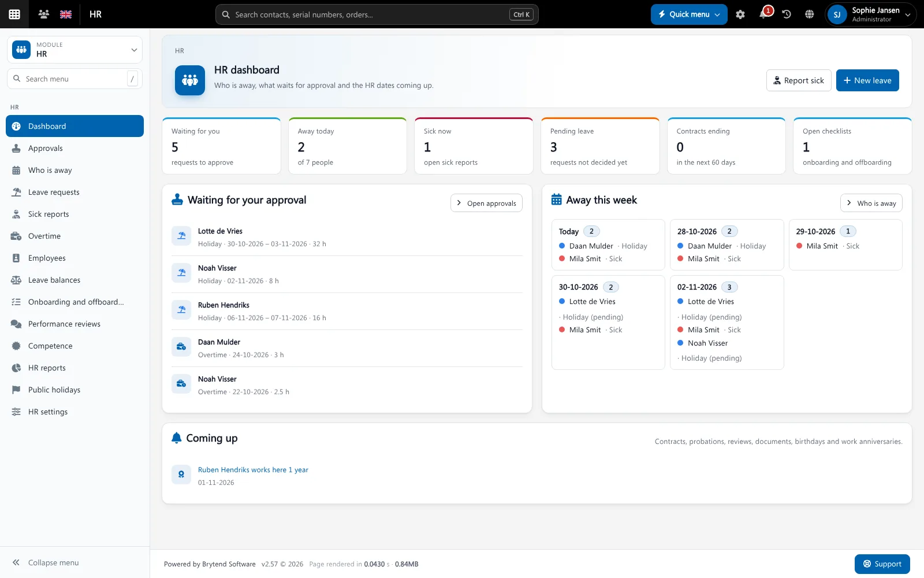Click the New leave button
The height and width of the screenshot is (578, 924).
(x=867, y=80)
